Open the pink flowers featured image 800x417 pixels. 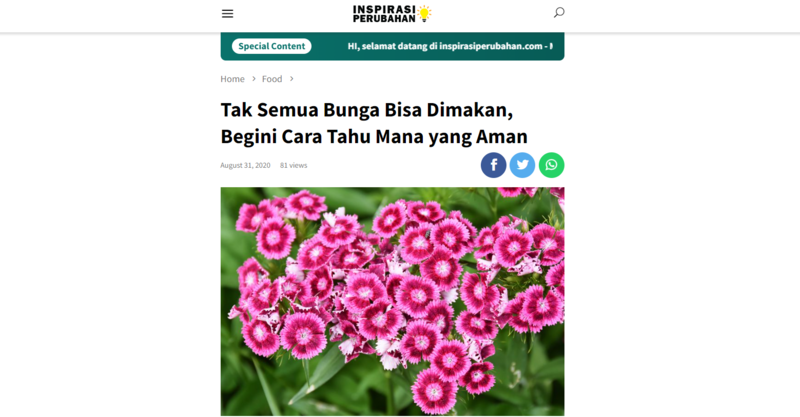click(392, 301)
